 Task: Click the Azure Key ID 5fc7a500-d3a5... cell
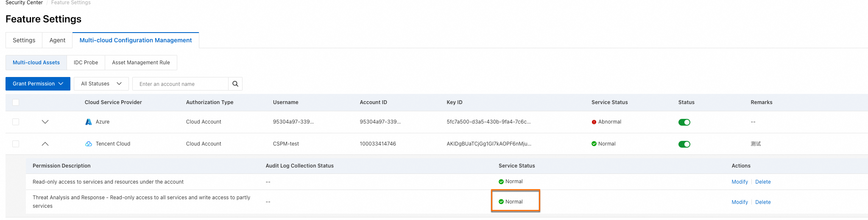(x=488, y=122)
